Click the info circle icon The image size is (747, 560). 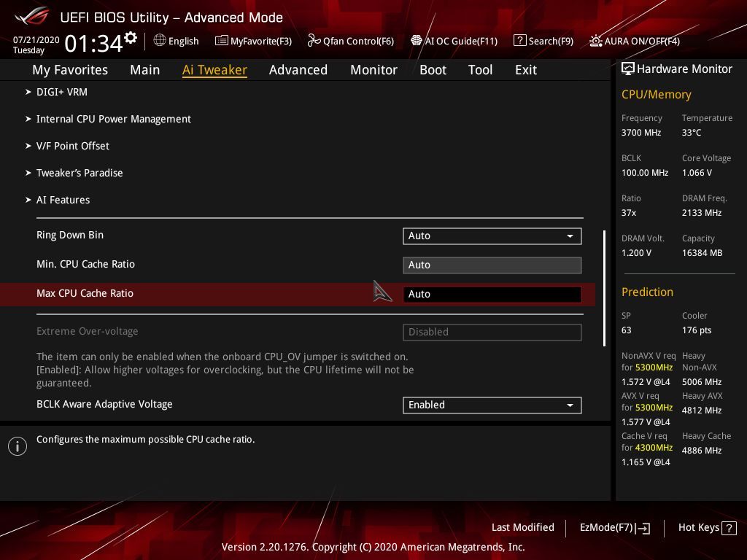tap(18, 446)
